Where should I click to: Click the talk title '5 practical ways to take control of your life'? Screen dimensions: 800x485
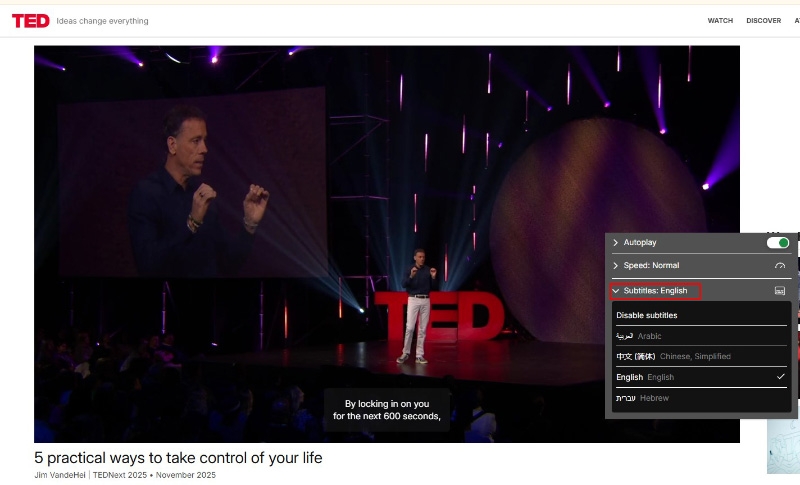click(x=178, y=458)
